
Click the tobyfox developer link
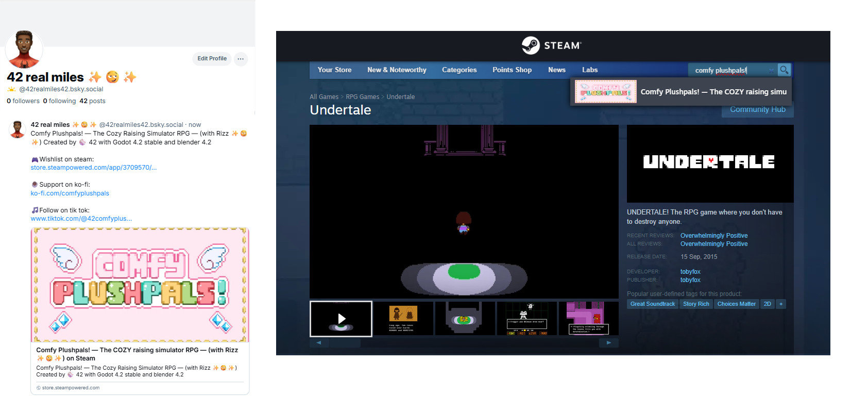click(x=690, y=272)
